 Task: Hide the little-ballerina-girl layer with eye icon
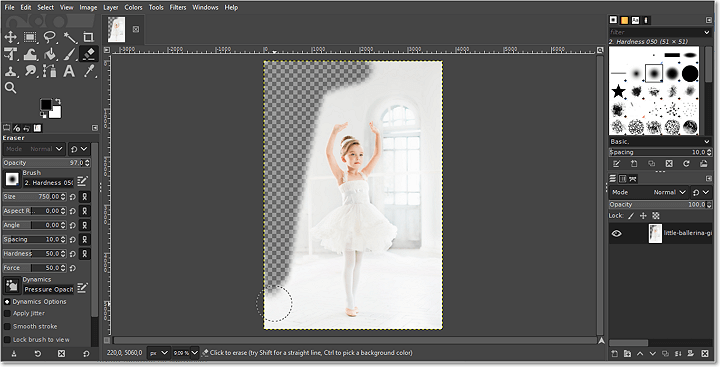616,233
